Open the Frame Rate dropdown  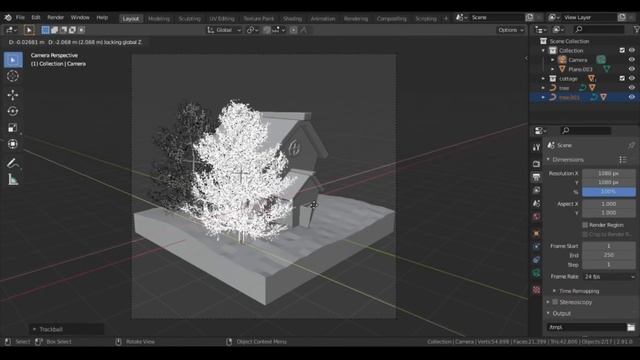click(x=609, y=276)
